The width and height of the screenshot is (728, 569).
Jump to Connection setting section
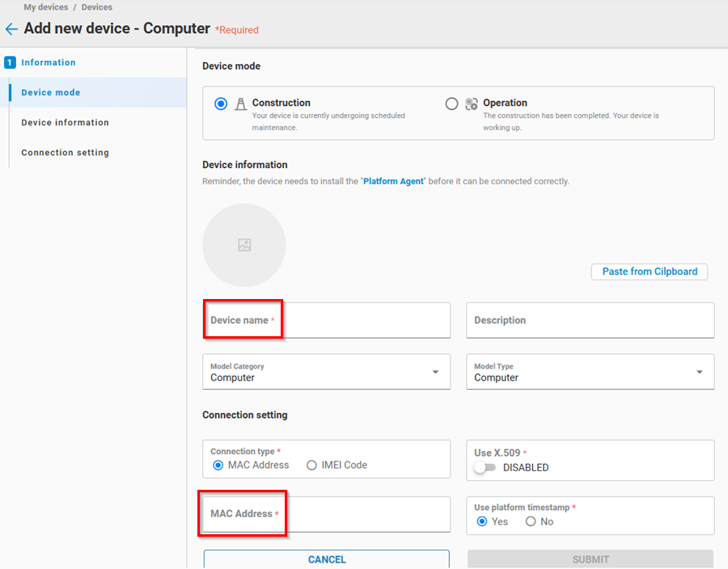tap(65, 153)
